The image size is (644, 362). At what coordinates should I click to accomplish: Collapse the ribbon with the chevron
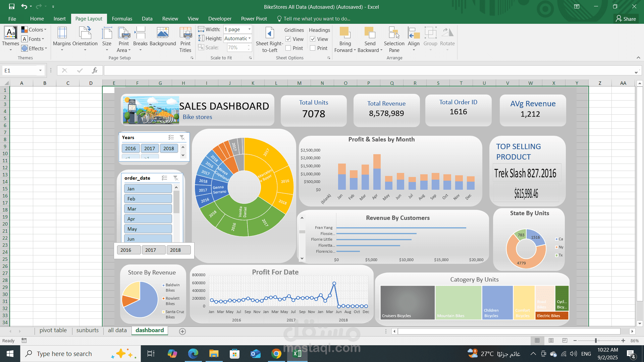pyautogui.click(x=638, y=58)
